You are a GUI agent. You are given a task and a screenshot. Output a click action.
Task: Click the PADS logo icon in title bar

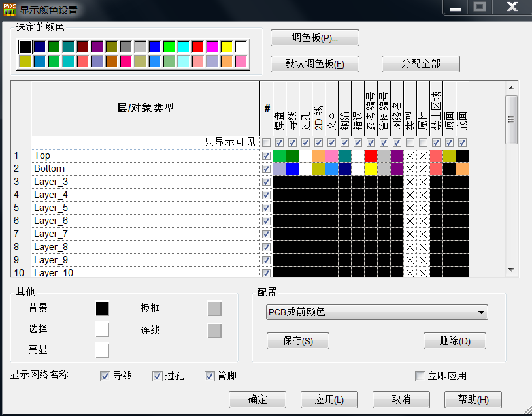point(9,10)
